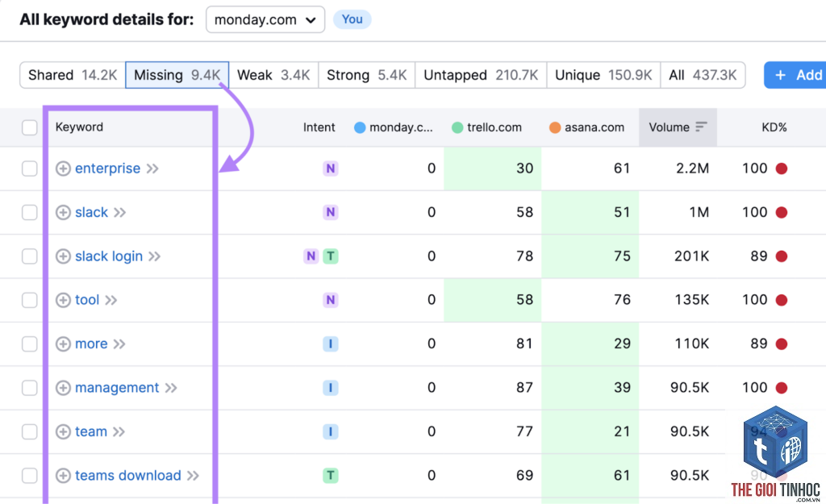The image size is (826, 504).
Task: Click the trello.com column header
Action: pos(494,127)
